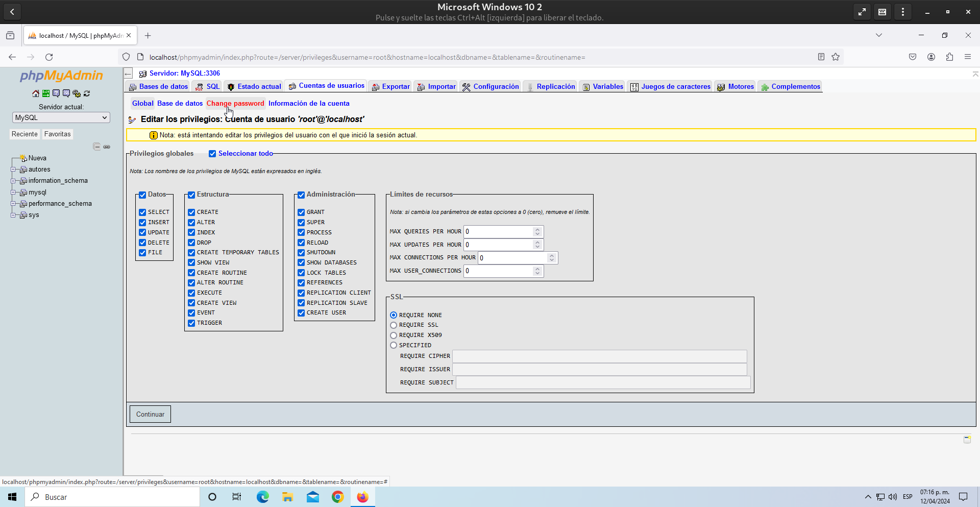The image size is (980, 507).
Task: Open the Variables tab
Action: tap(603, 87)
